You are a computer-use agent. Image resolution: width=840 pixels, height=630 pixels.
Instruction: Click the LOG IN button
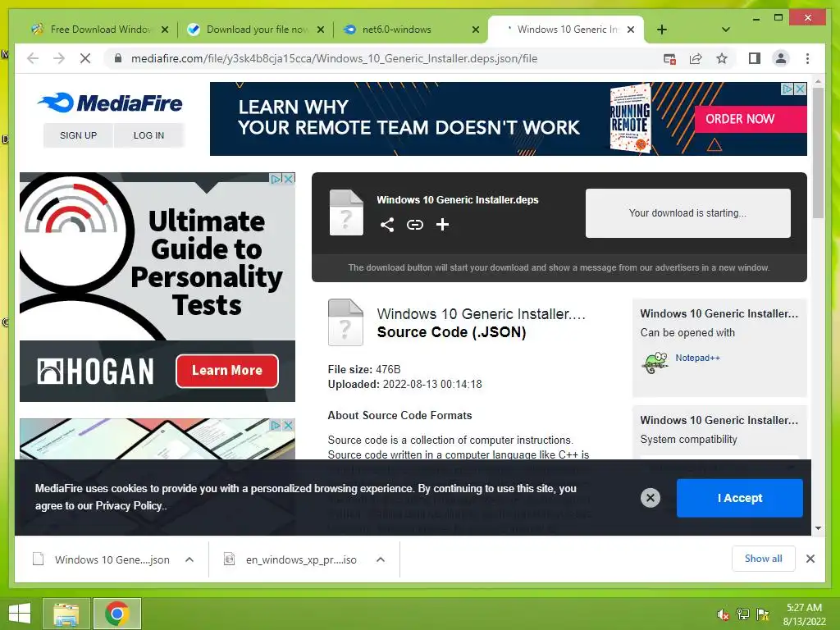tap(149, 135)
